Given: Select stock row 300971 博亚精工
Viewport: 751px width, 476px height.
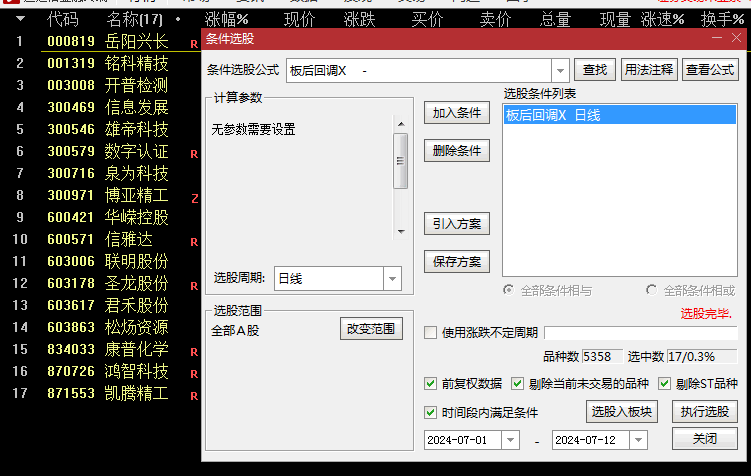Looking at the screenshot, I should [x=106, y=195].
